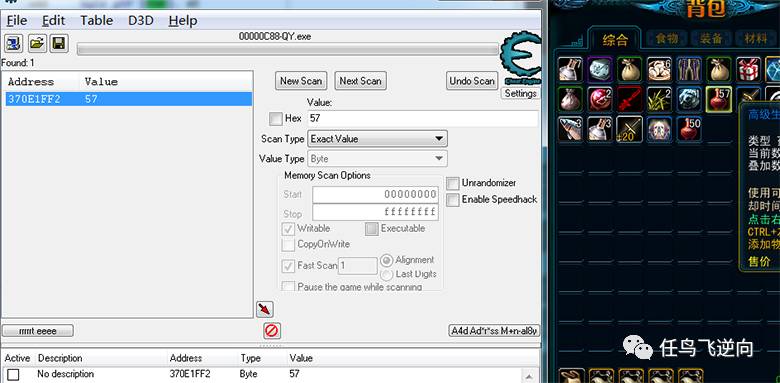Click the Cheat Engine logo
Image resolution: width=780 pixels, height=383 pixels.
520,57
